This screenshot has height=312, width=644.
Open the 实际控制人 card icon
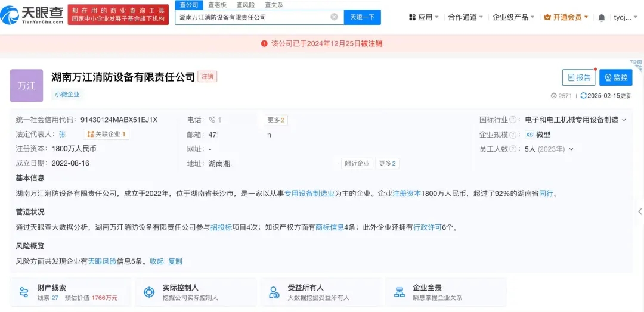pyautogui.click(x=148, y=292)
